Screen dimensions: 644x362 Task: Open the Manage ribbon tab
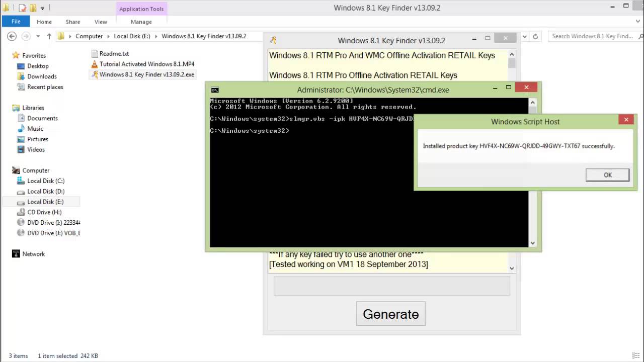point(141,22)
